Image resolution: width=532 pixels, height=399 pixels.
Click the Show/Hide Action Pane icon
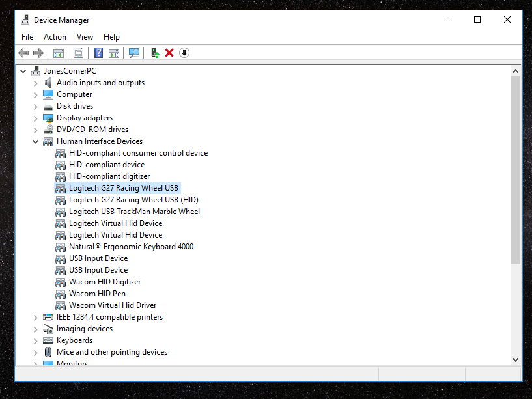click(114, 53)
